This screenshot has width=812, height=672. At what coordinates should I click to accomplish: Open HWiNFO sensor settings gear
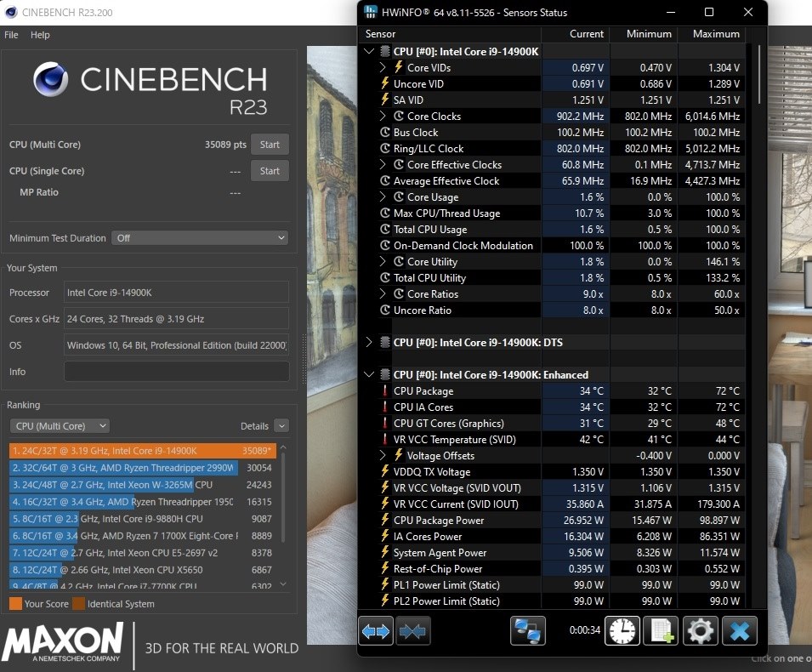coord(700,630)
